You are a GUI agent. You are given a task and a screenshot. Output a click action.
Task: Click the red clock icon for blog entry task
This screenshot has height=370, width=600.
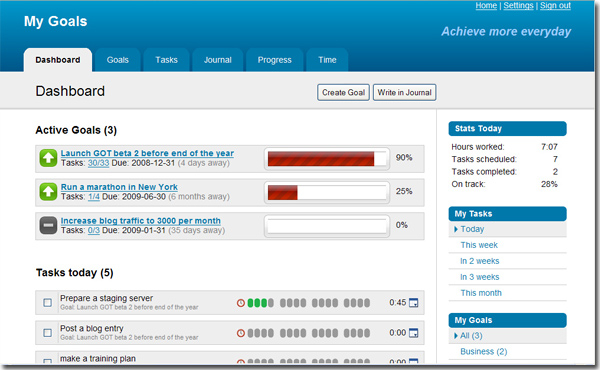(x=241, y=333)
